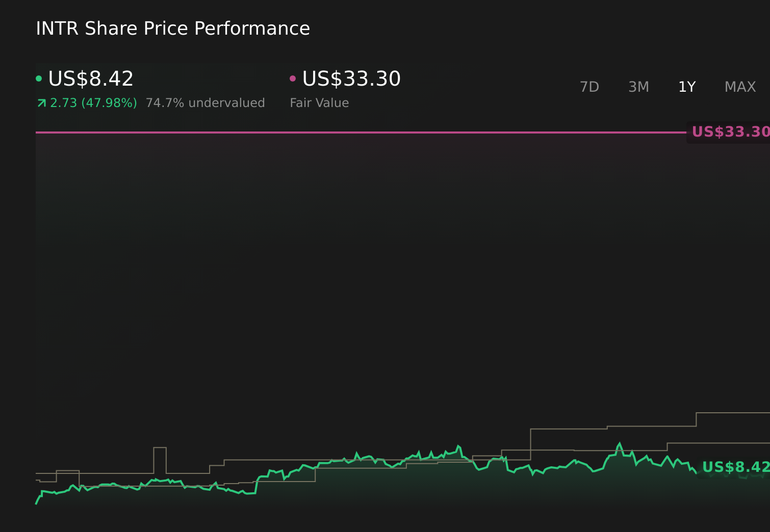This screenshot has height=532, width=770.
Task: Click the pink US$33.30 chart label
Action: 730,132
